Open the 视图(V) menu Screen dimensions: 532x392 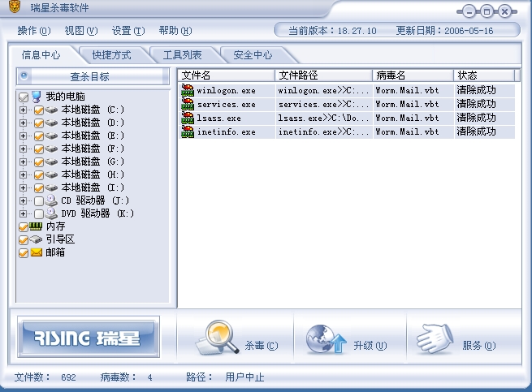(x=81, y=31)
